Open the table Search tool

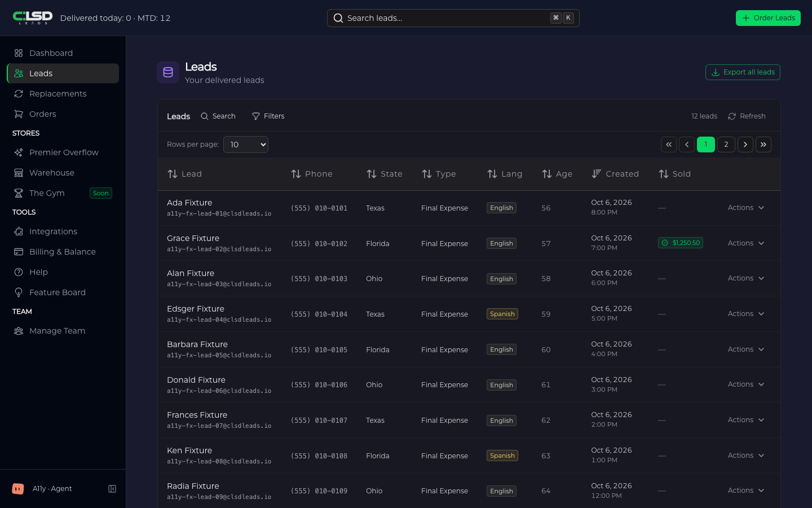(x=218, y=116)
